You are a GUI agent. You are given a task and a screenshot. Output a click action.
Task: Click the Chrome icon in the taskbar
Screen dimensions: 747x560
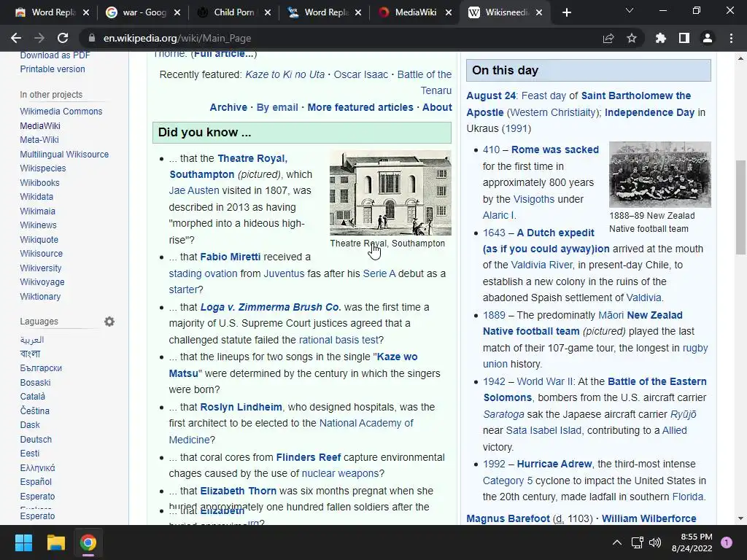(x=88, y=542)
